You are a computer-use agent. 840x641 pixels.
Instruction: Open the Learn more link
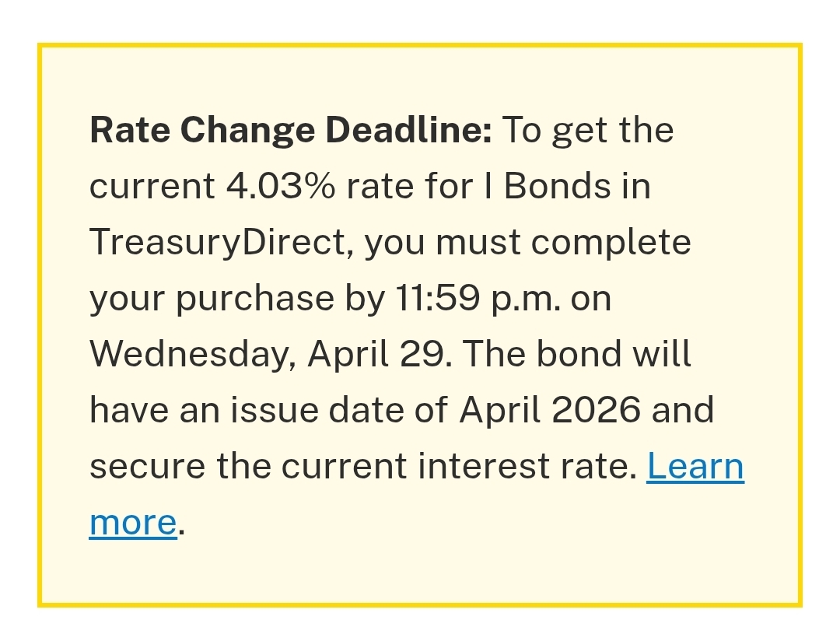click(695, 466)
